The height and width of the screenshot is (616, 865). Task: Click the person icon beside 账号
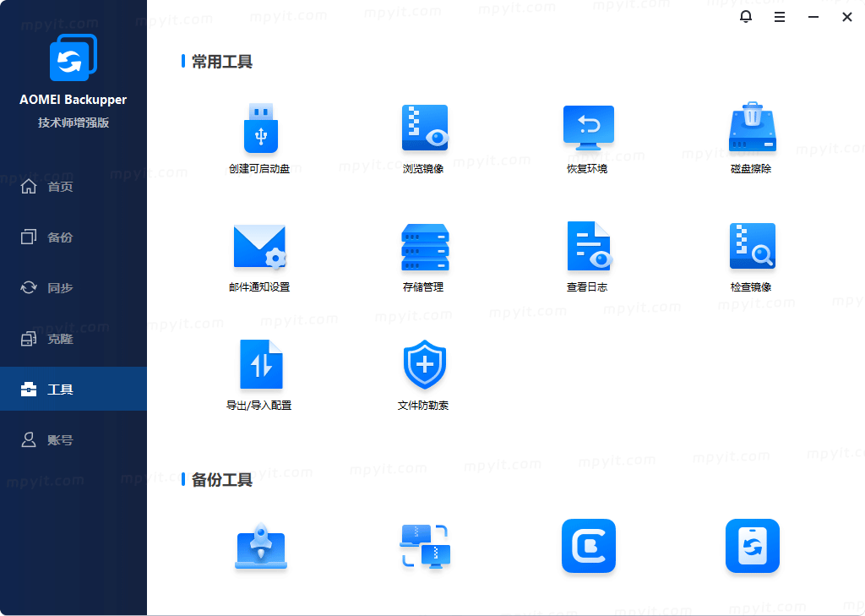[29, 440]
